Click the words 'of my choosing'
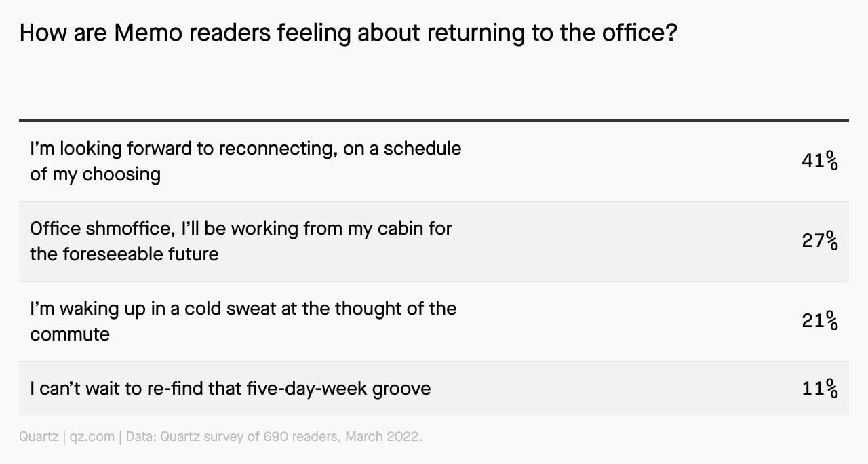Image resolution: width=868 pixels, height=464 pixels. click(x=95, y=175)
